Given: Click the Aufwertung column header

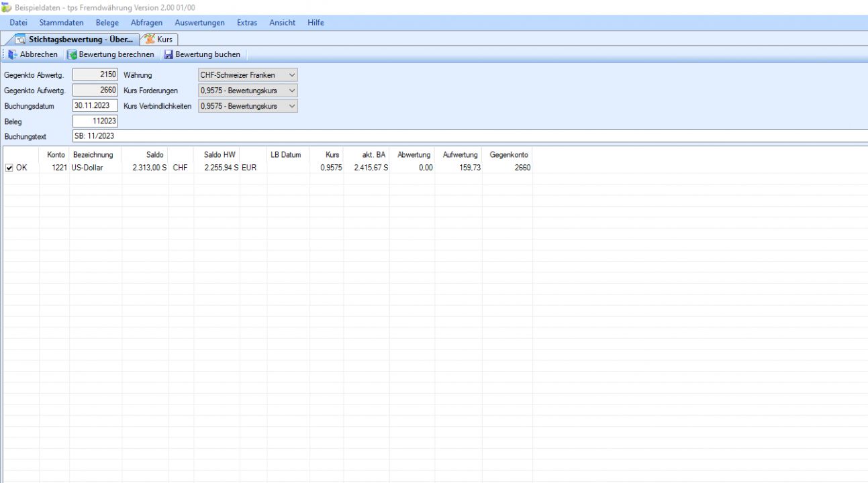Looking at the screenshot, I should [460, 155].
